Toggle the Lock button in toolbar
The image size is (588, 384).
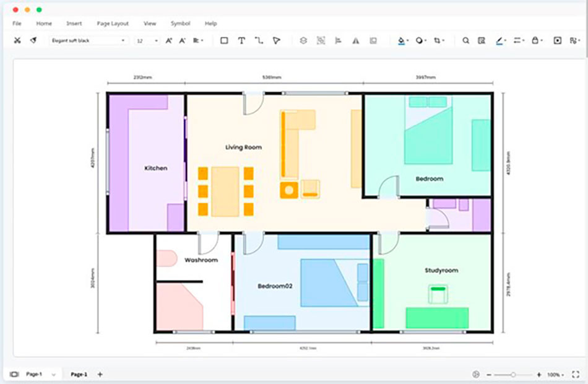click(535, 40)
